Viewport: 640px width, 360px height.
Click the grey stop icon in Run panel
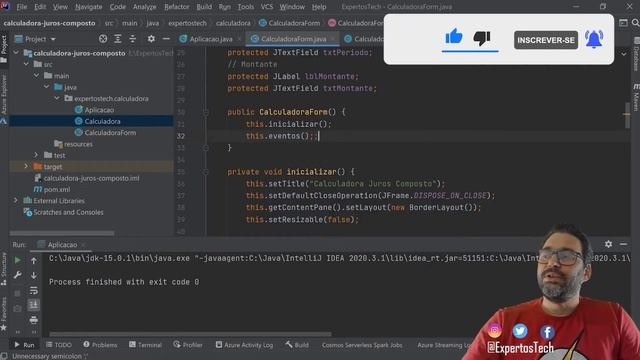[x=18, y=293]
